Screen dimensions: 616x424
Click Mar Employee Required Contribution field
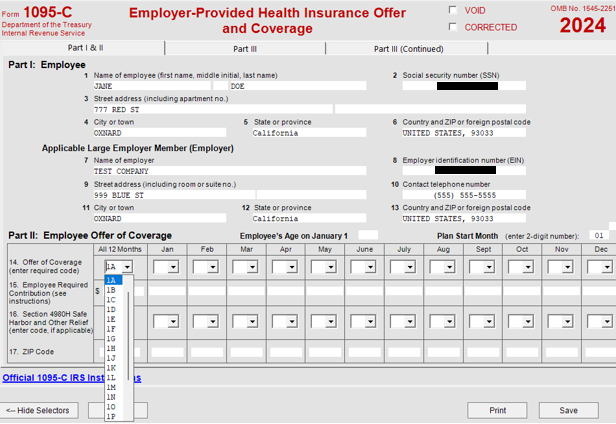click(246, 291)
